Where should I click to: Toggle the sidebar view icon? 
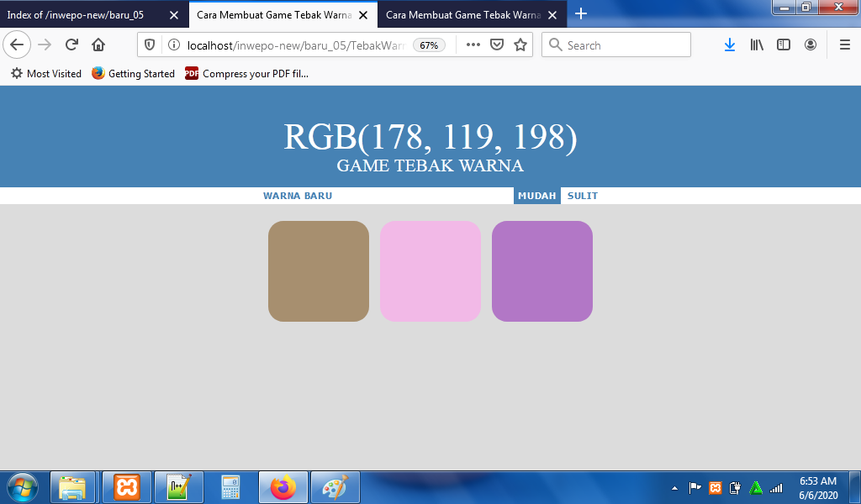click(783, 45)
